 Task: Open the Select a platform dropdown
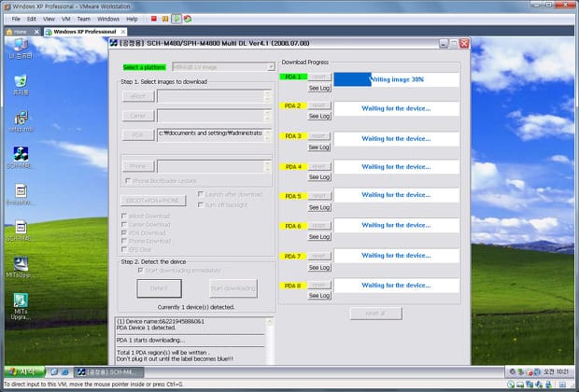223,67
